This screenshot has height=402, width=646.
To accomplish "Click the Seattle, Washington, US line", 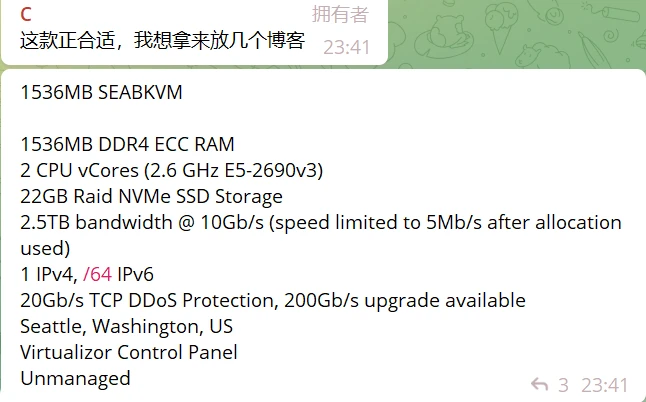I will coord(126,326).
